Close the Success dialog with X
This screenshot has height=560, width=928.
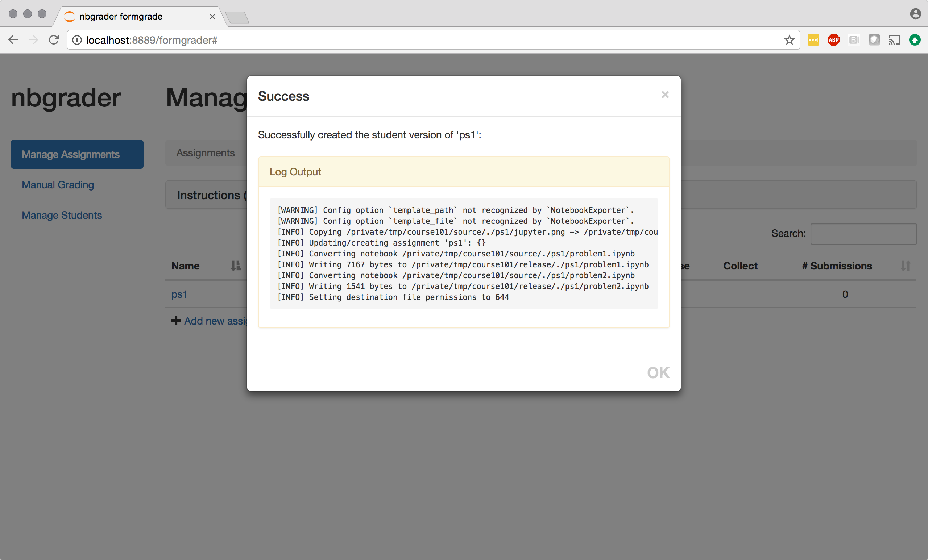coord(665,95)
